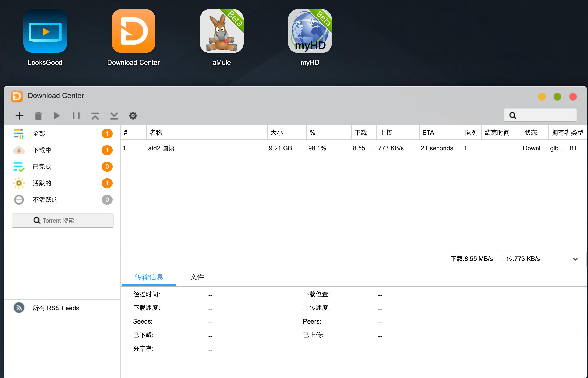Delete the selected download

[38, 115]
